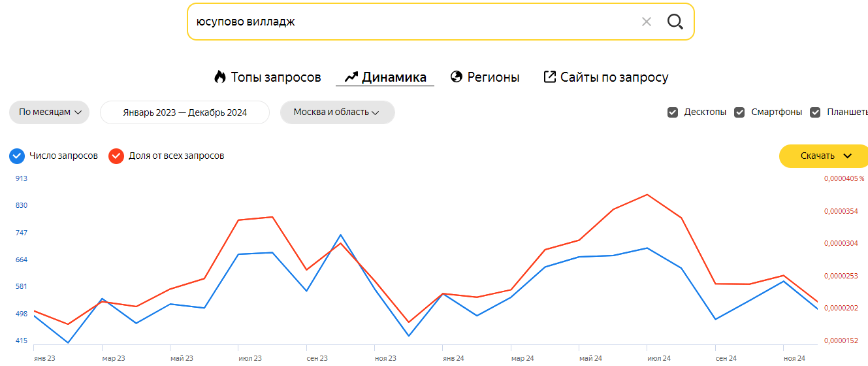Open the По месяцам grouping dropdown
The width and height of the screenshot is (868, 366).
point(50,112)
